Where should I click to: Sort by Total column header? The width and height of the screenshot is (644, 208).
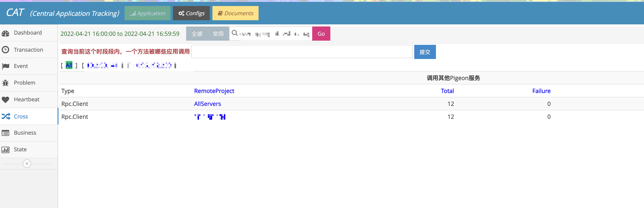coord(447,91)
